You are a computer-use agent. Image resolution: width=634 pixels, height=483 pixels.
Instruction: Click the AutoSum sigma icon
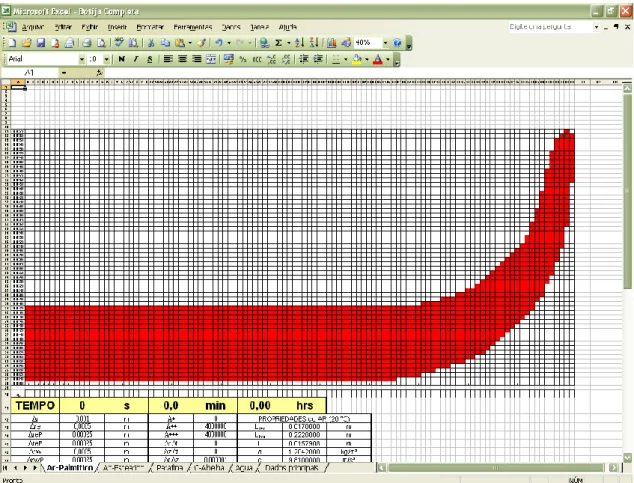[x=278, y=43]
